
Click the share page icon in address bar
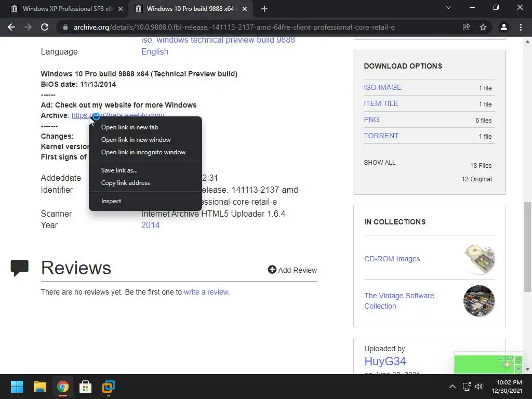coord(466,27)
